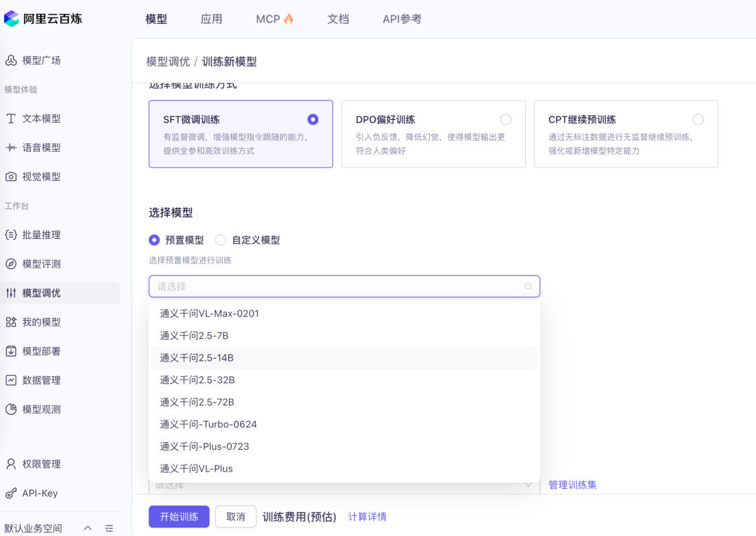Click 开始训练 button
Screen dimensions: 756x536
tap(179, 516)
